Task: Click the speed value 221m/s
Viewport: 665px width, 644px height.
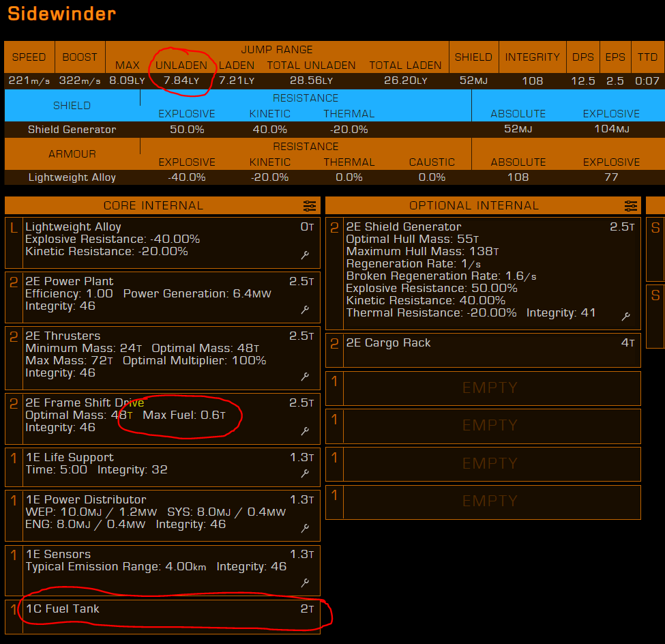Action: pos(29,80)
